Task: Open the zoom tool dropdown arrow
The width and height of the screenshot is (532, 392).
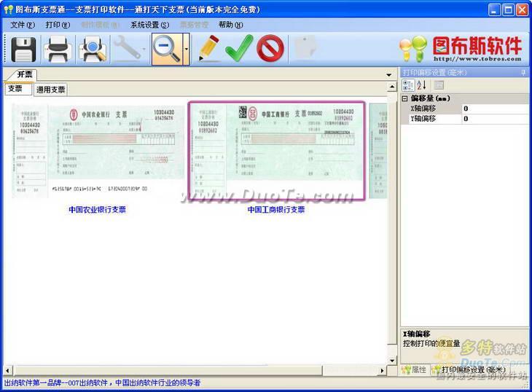Action: [x=187, y=49]
